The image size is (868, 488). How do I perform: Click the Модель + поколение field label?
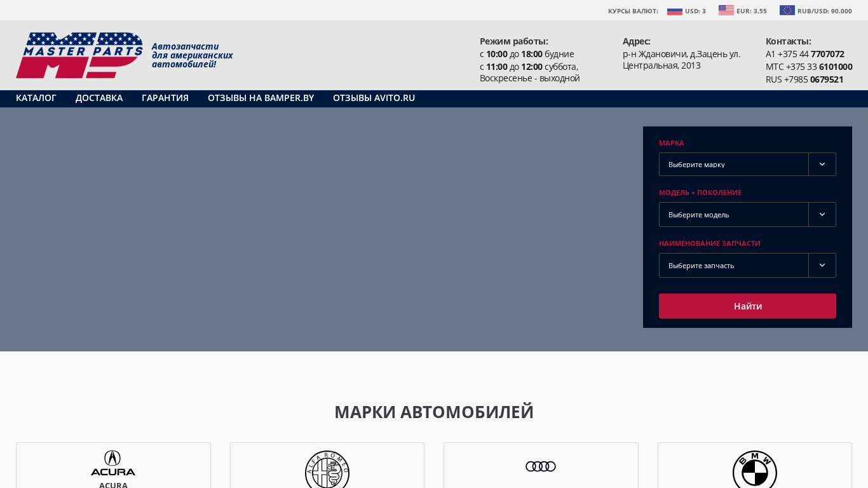(x=700, y=193)
